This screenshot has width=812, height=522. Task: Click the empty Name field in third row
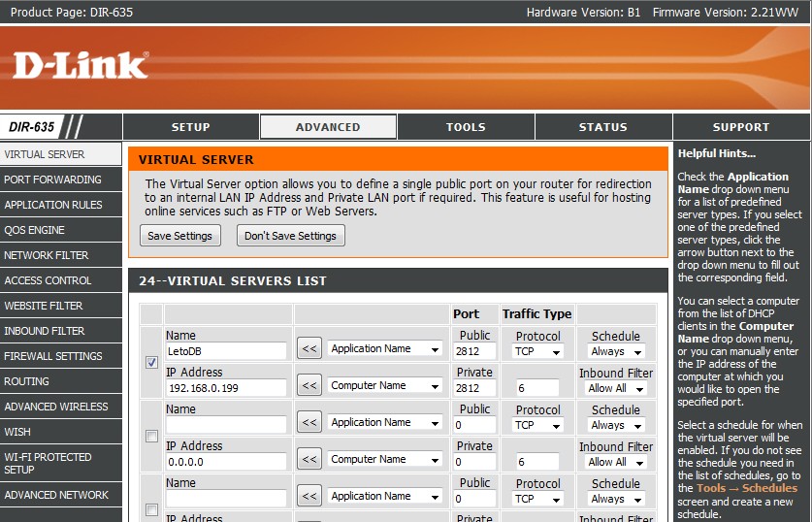tap(226, 498)
